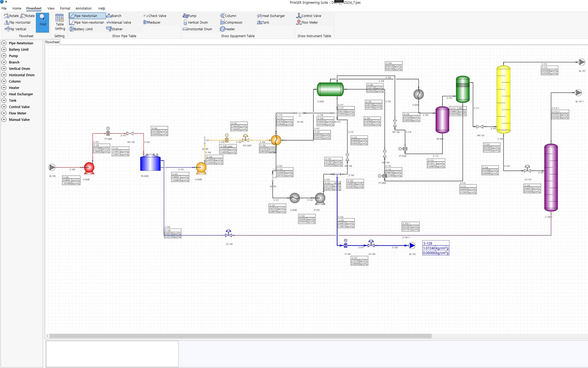Select the Flip Vertical tool
The height and width of the screenshot is (368, 588).
(x=15, y=29)
